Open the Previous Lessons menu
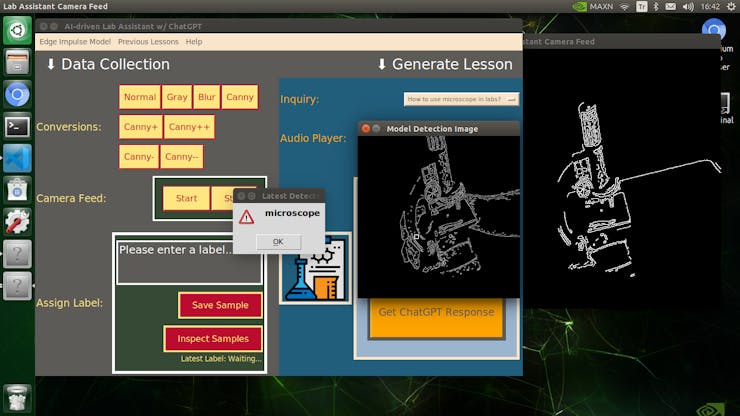 tap(148, 42)
